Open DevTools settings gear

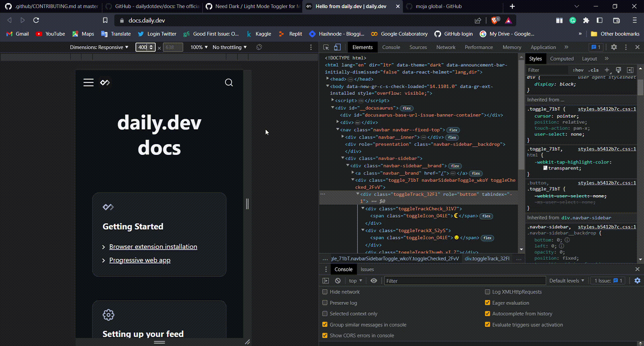coord(614,47)
